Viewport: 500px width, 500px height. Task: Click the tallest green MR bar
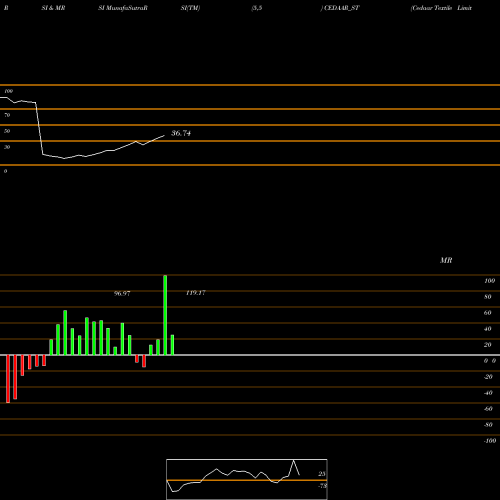click(165, 315)
